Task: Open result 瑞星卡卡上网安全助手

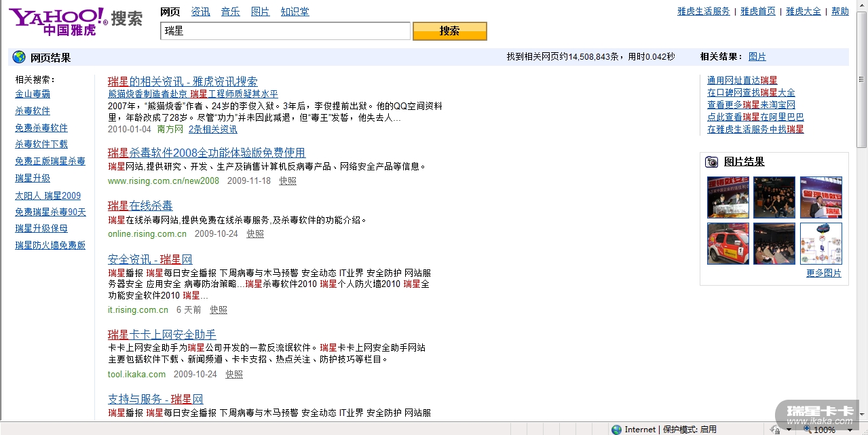Action: click(x=162, y=335)
